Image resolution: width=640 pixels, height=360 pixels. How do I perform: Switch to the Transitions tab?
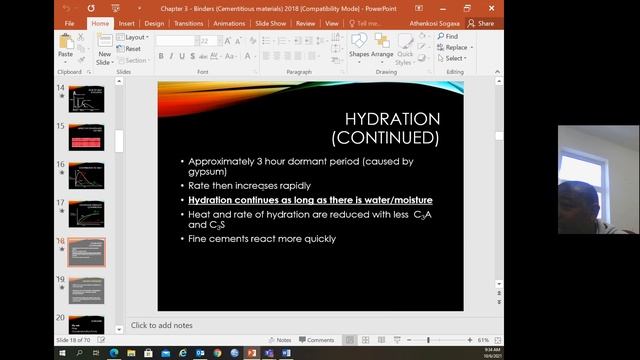pyautogui.click(x=189, y=24)
